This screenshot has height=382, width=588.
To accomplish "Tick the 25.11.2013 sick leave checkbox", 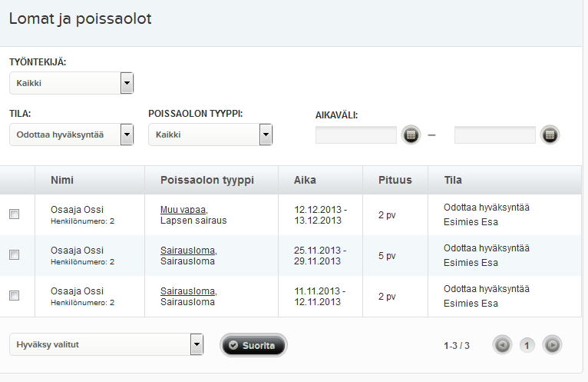I will 14,255.
